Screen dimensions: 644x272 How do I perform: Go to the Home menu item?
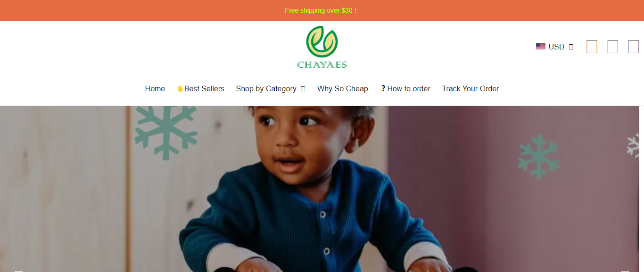pos(155,88)
